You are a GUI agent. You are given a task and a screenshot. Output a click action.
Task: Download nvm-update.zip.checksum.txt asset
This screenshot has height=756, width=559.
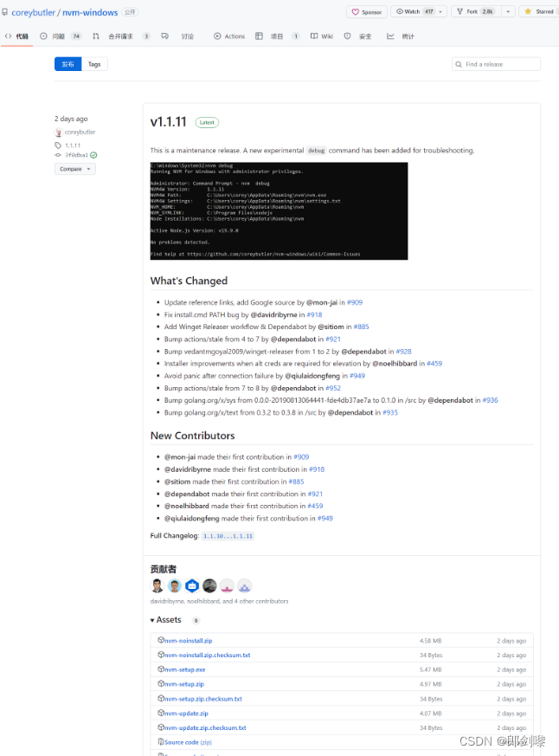(205, 728)
